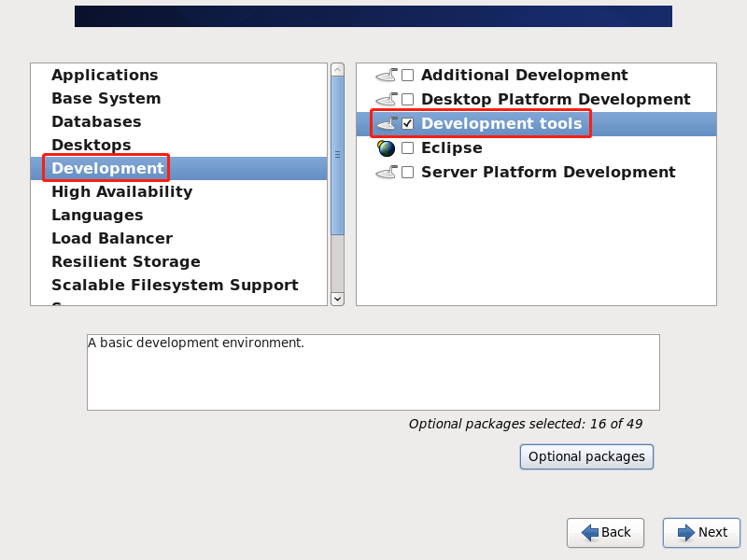Check the Server Platform Development checkbox
This screenshot has height=560, width=747.
[407, 173]
